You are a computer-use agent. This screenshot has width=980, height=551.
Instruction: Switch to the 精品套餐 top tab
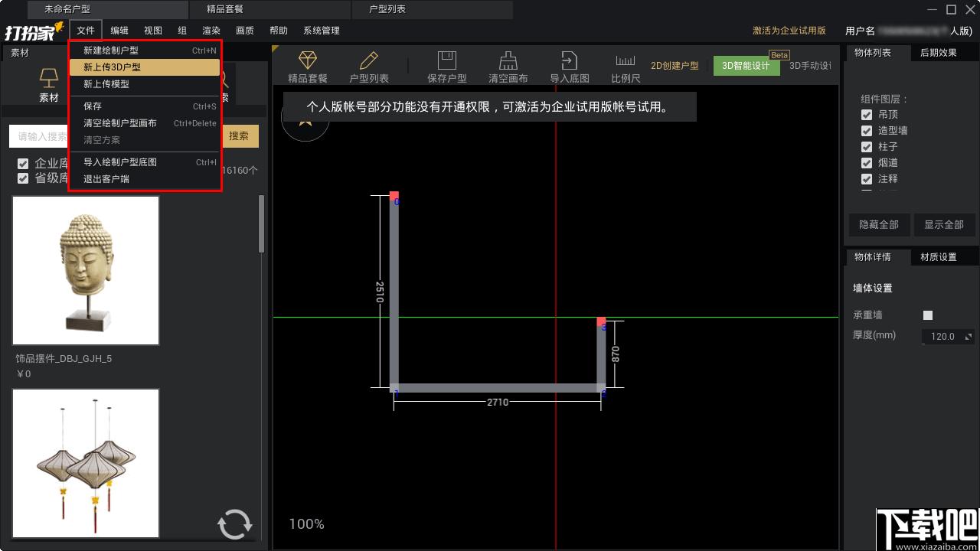269,9
